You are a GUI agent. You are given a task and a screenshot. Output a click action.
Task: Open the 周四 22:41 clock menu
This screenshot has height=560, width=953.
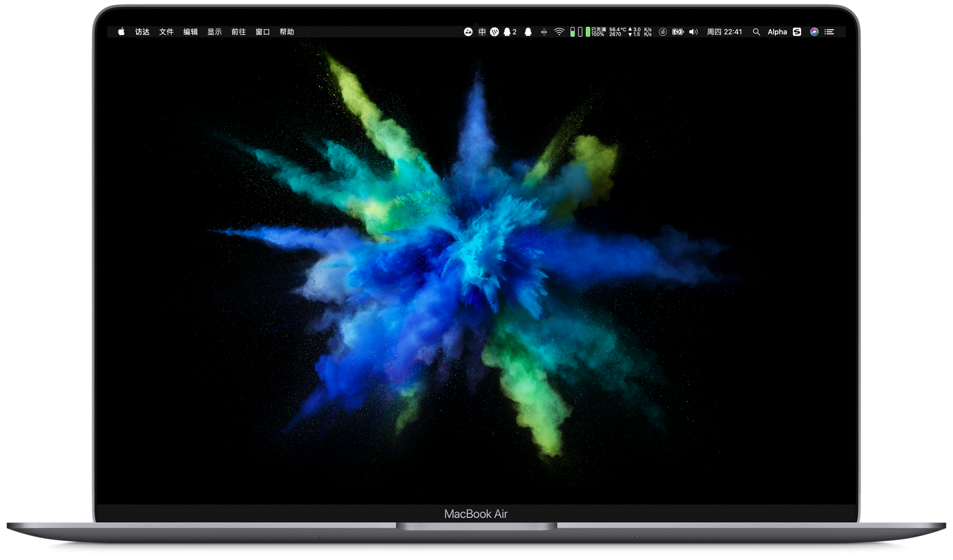point(724,32)
